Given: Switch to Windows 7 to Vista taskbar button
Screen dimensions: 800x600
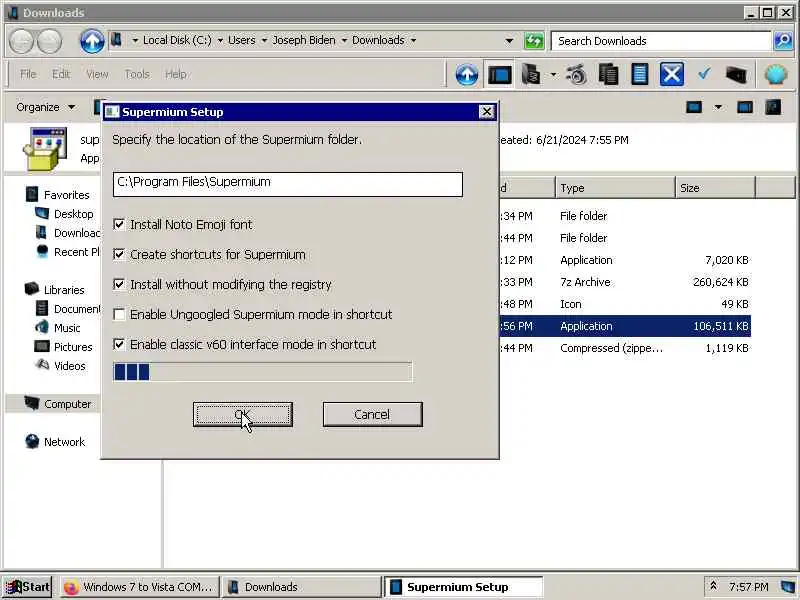Looking at the screenshot, I should point(139,587).
